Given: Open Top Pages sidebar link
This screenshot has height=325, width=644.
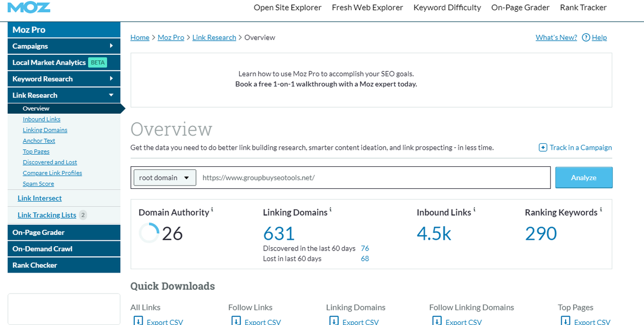Looking at the screenshot, I should coord(36,151).
